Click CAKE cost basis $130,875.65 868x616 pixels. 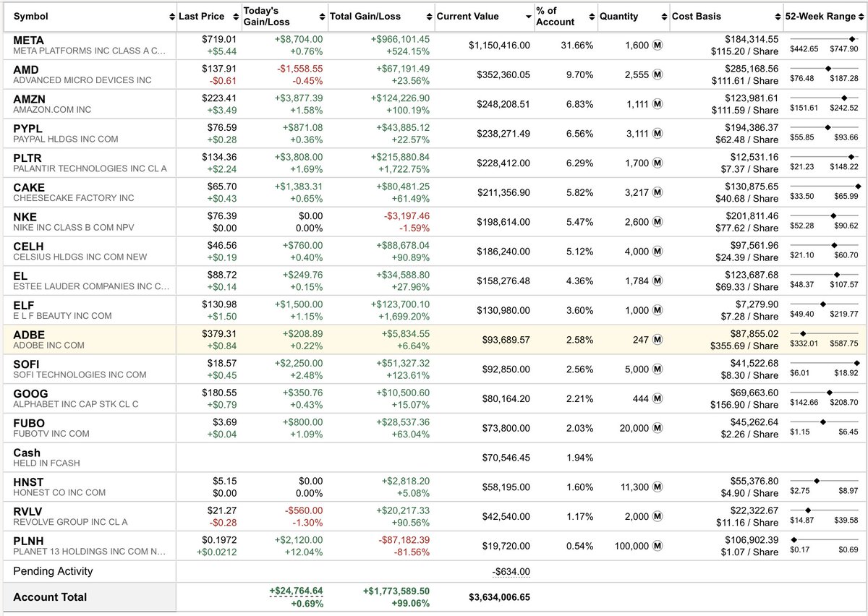click(x=752, y=187)
